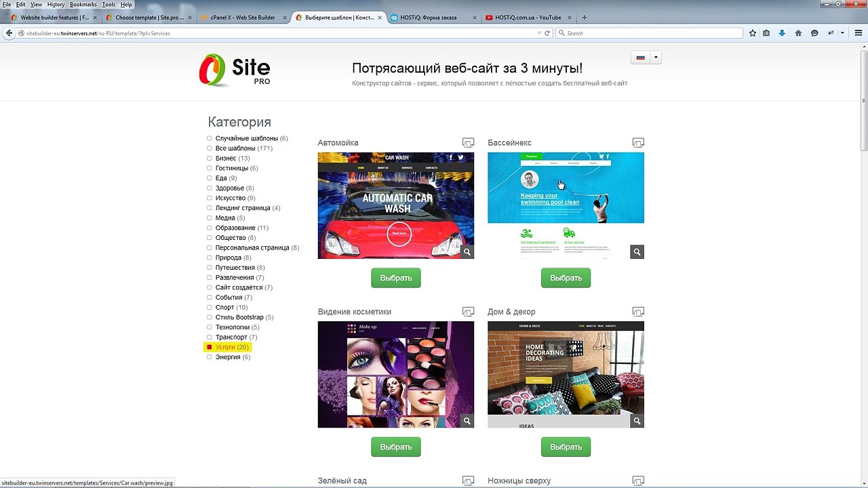Check the Транспорт category box
This screenshot has height=488, width=868.
[x=210, y=338]
